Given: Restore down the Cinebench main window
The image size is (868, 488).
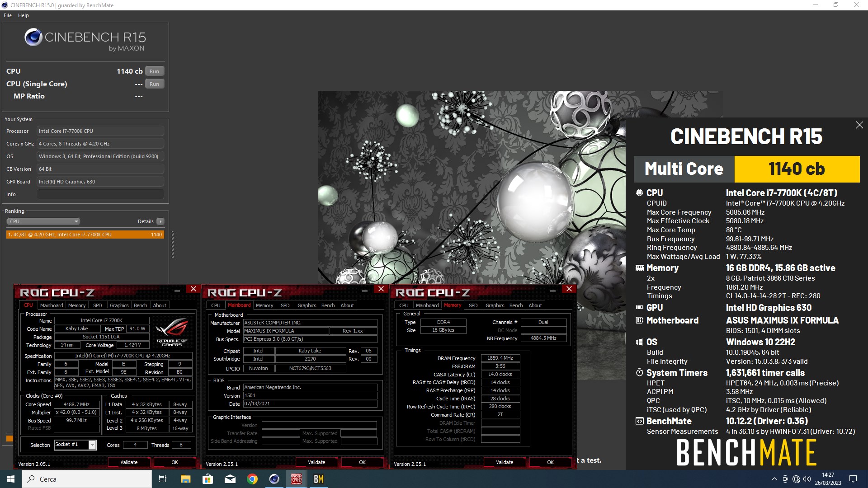Looking at the screenshot, I should (x=836, y=5).
